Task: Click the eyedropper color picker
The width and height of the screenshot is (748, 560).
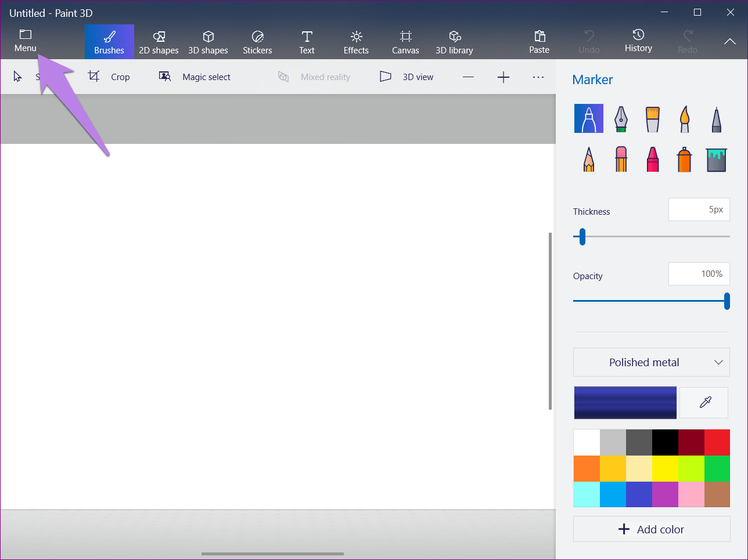Action: coord(704,402)
